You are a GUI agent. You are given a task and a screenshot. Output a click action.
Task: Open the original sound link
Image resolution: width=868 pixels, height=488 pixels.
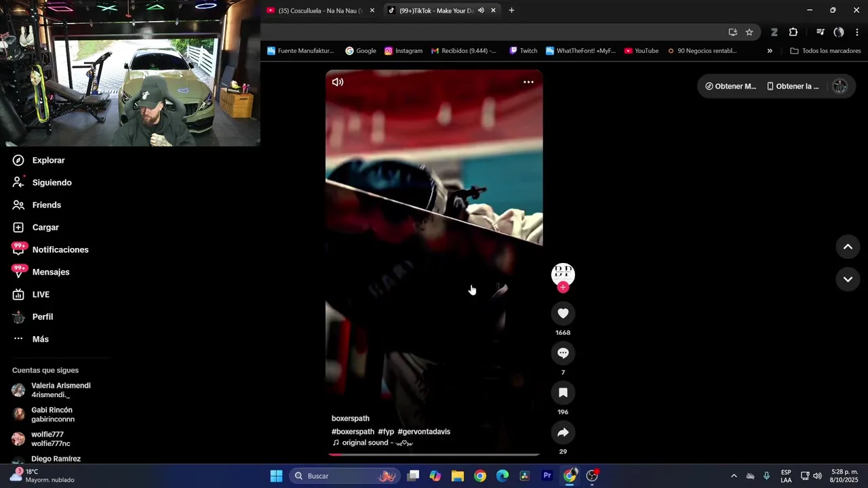point(372,443)
